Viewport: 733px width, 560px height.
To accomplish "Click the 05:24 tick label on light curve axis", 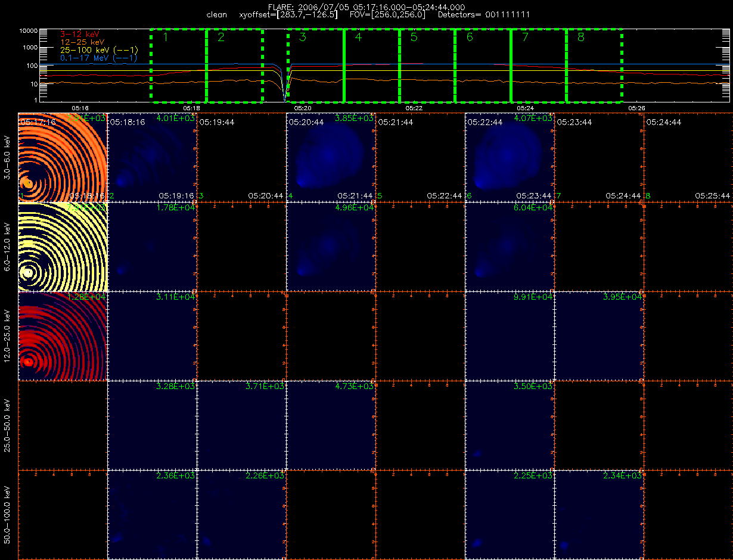I will click(526, 108).
